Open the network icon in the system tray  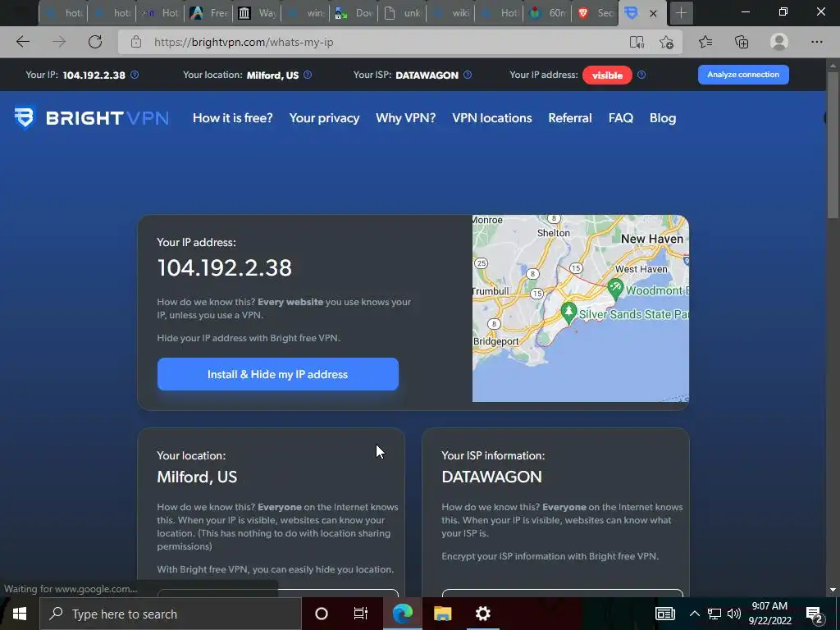(x=714, y=614)
